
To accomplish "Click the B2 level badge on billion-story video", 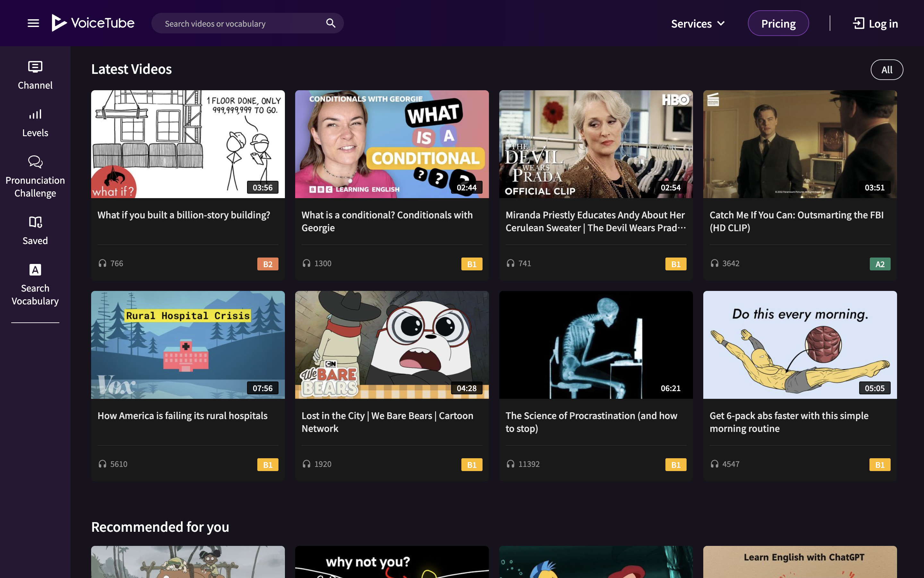I will coord(268,264).
